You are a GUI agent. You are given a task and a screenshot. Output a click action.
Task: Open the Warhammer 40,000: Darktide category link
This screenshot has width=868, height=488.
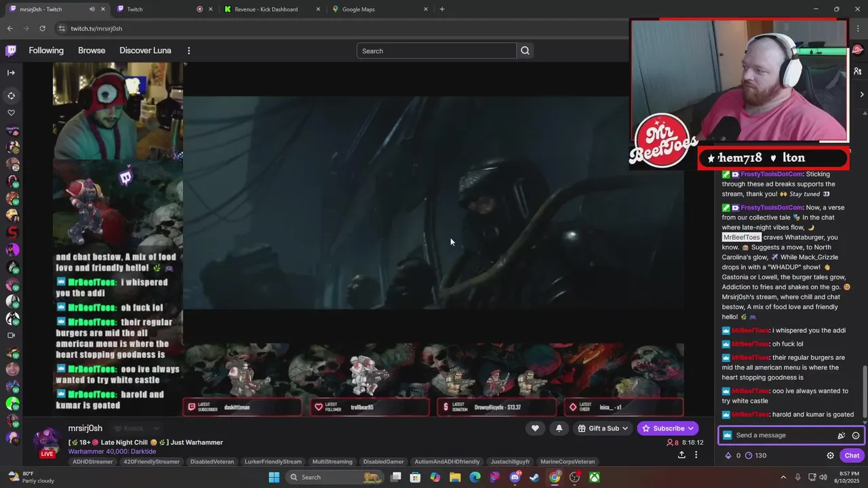[113, 451]
